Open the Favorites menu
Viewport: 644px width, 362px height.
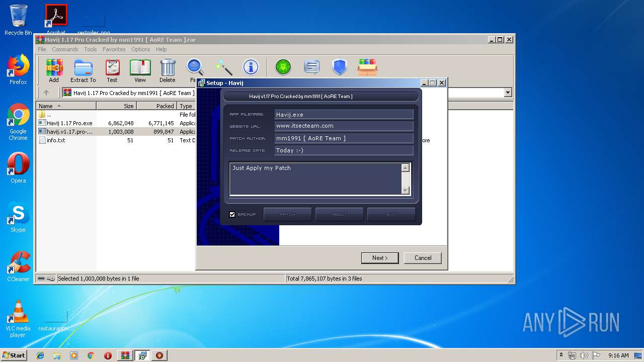tap(114, 49)
